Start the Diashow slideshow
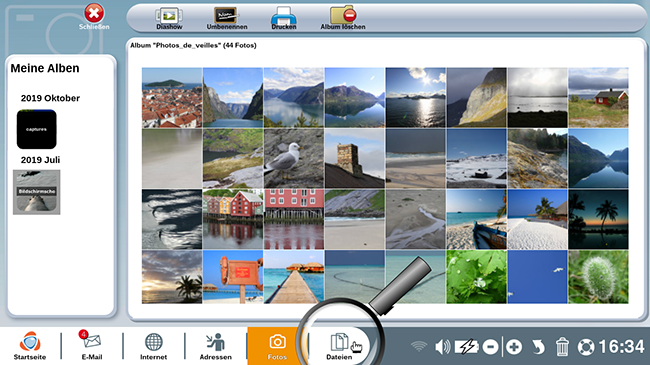Image resolution: width=650 pixels, height=365 pixels. click(169, 18)
